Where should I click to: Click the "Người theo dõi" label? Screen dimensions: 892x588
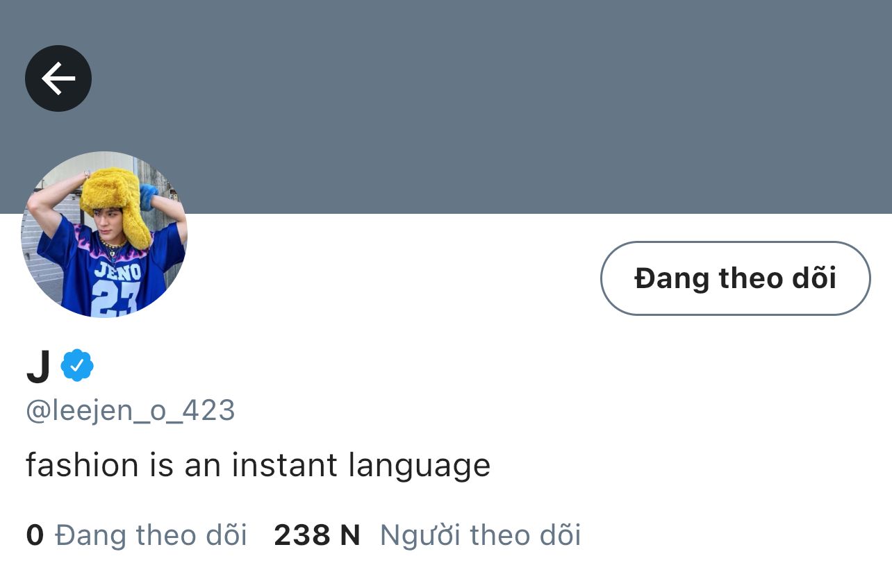point(480,535)
